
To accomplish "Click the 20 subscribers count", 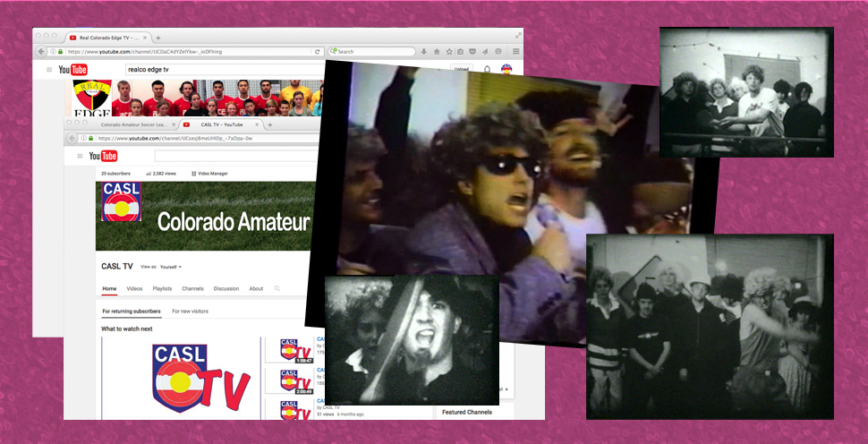I will click(115, 174).
